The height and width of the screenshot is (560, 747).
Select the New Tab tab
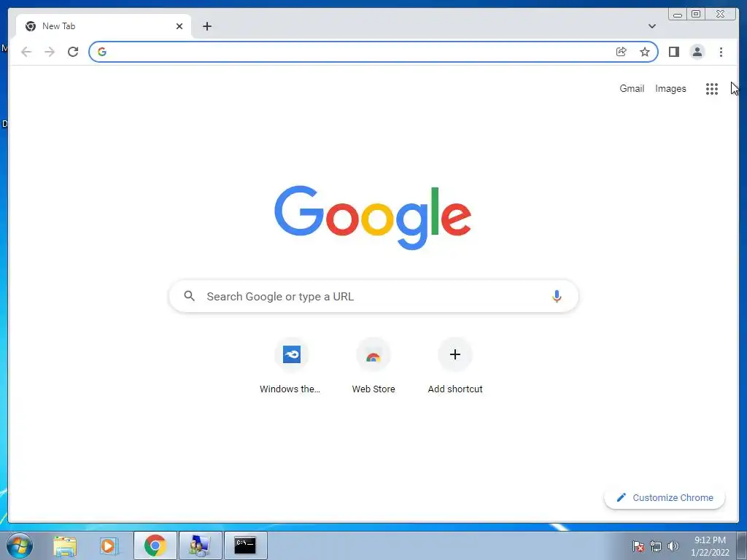point(104,26)
